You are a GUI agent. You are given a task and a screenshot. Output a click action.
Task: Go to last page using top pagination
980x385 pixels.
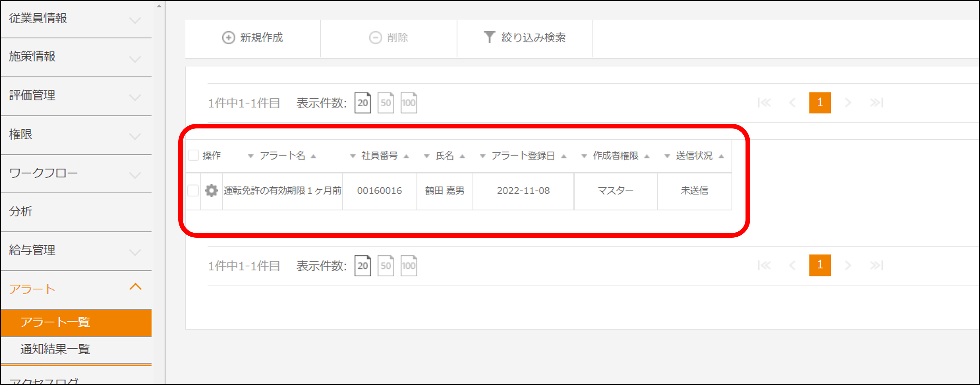876,103
